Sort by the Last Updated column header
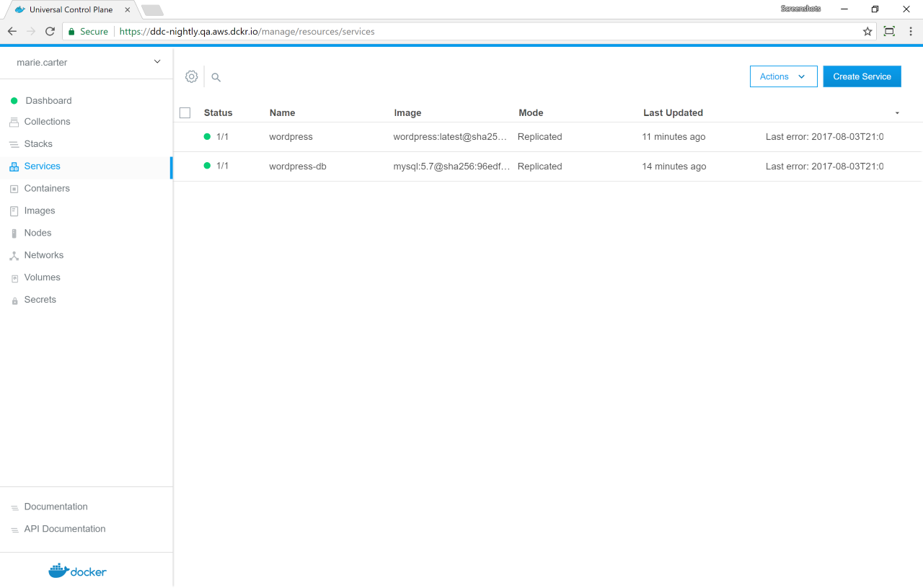The height and width of the screenshot is (588, 923). [x=673, y=113]
